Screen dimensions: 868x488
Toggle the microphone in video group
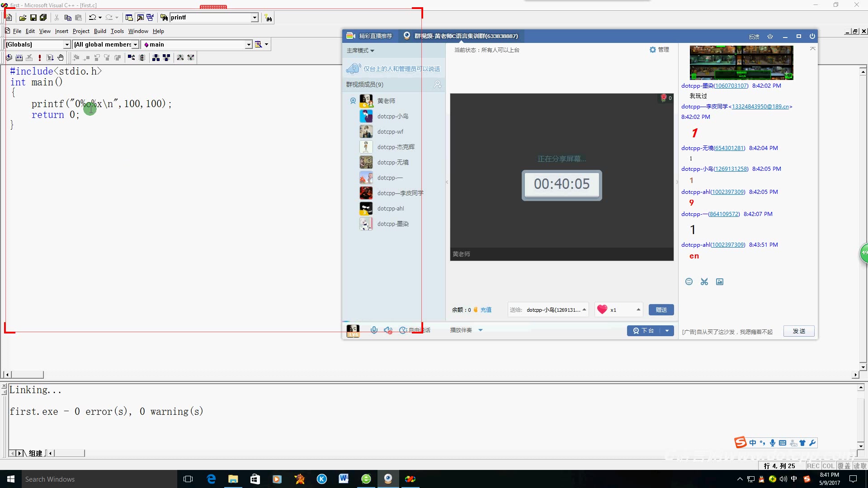[x=374, y=330]
